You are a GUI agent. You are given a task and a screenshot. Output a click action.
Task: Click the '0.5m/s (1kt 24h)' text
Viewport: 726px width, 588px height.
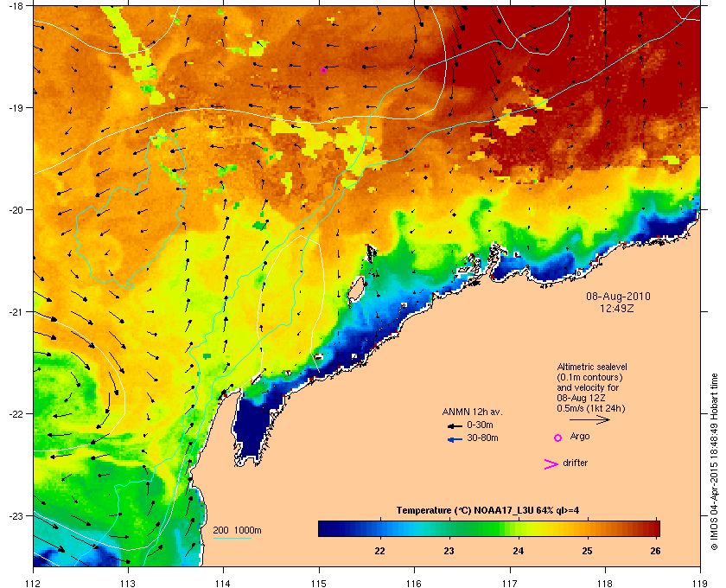point(591,409)
